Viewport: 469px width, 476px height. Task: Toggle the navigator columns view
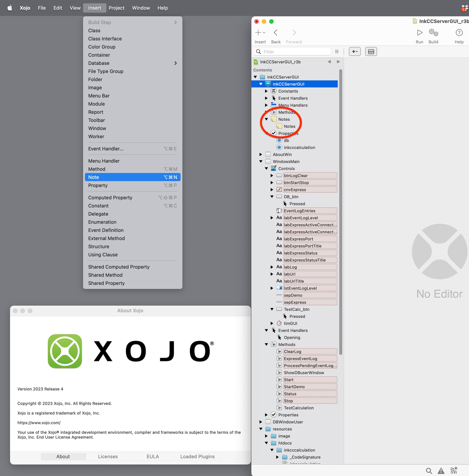[x=337, y=52]
